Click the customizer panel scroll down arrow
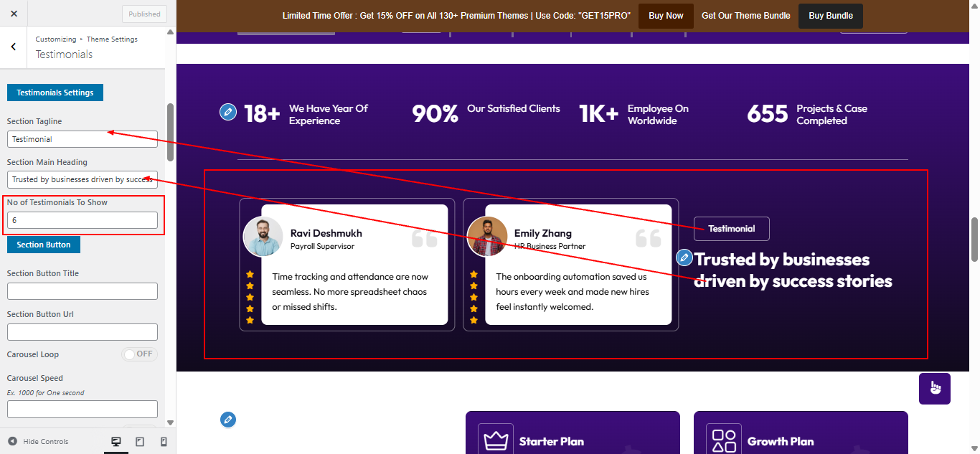 tap(170, 422)
